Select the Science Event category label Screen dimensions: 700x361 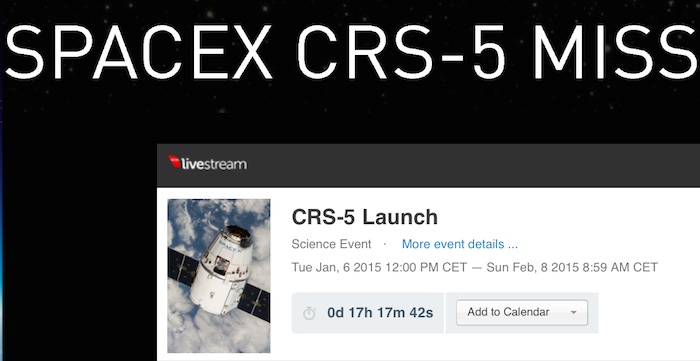(331, 244)
